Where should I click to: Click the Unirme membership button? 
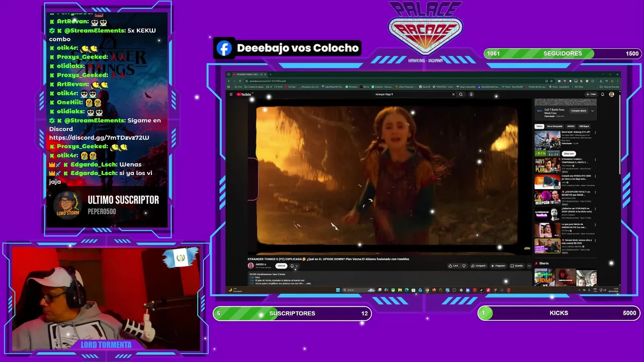pyautogui.click(x=281, y=266)
